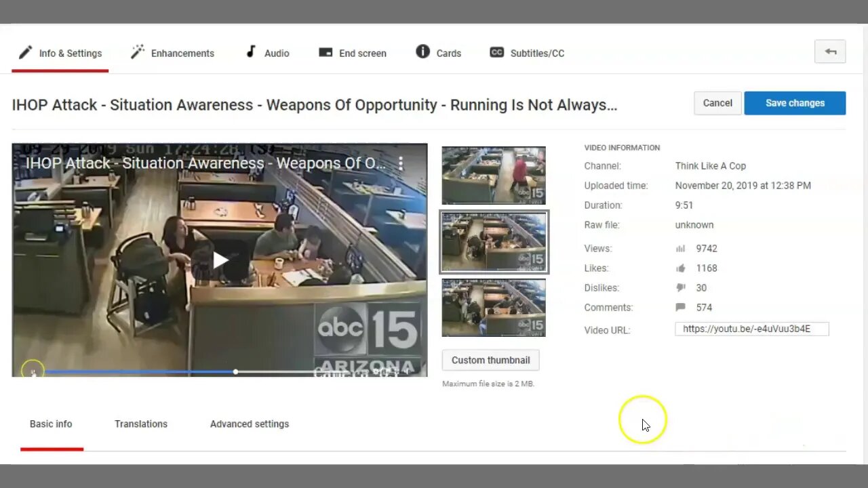
Task: Click the thumbs up Likes icon
Action: coord(680,268)
